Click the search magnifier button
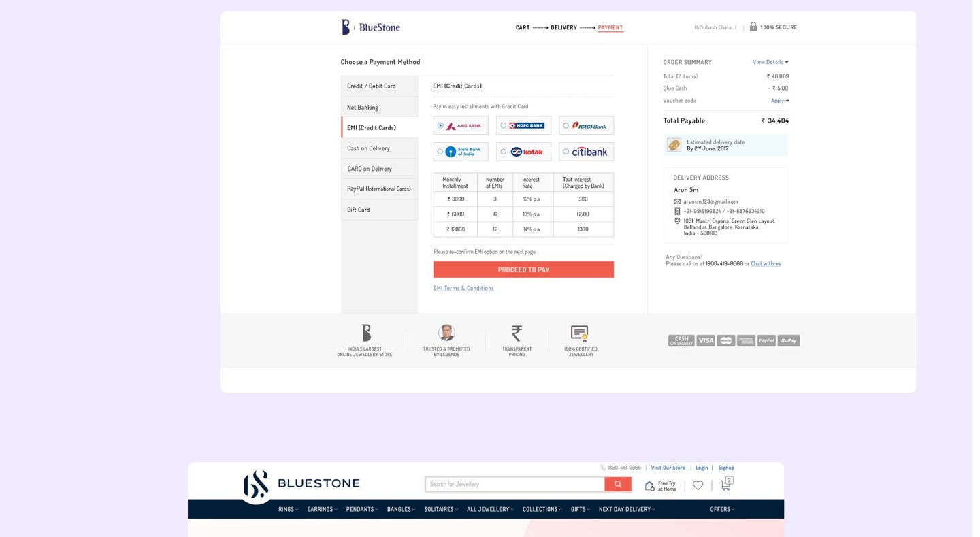The width and height of the screenshot is (980, 537). click(618, 485)
